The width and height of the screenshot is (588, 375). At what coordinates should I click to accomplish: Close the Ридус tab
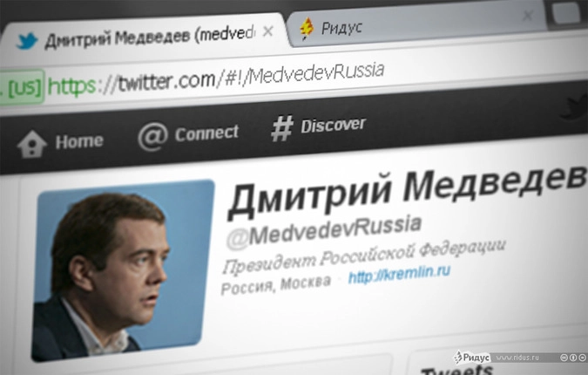pyautogui.click(x=528, y=16)
